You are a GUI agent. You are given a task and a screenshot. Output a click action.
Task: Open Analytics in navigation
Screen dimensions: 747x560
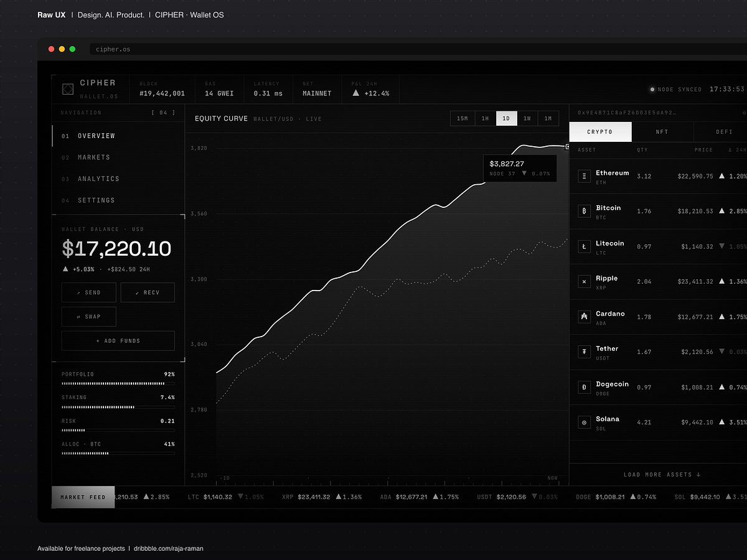click(x=118, y=179)
